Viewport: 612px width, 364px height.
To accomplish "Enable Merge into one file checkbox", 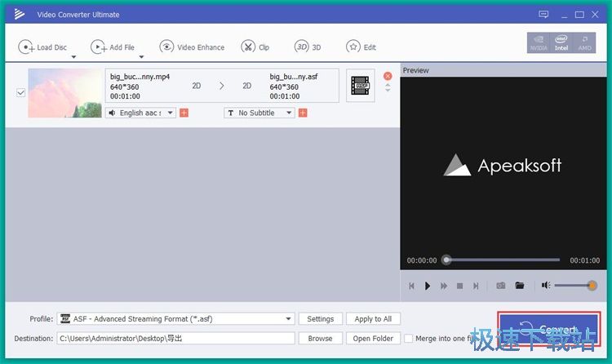I will [x=408, y=338].
